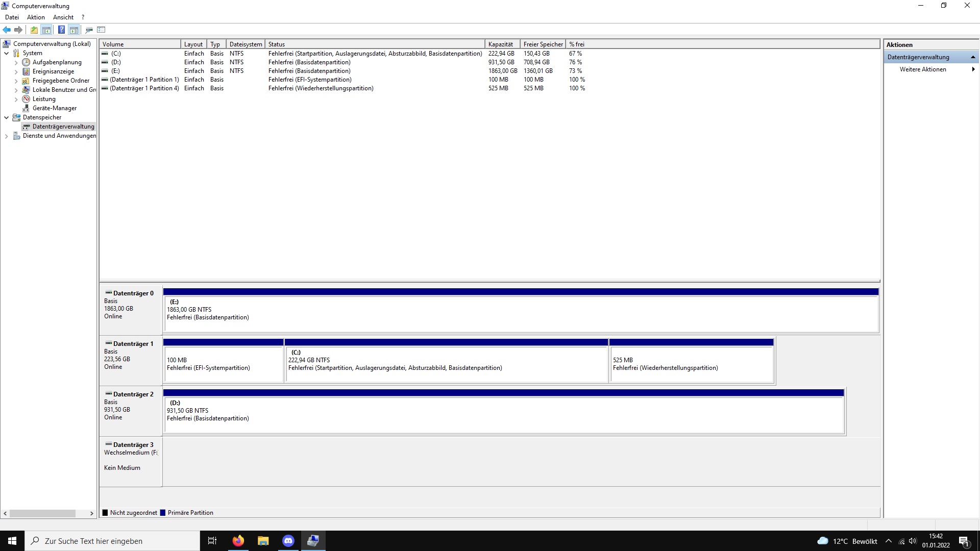The width and height of the screenshot is (980, 551).
Task: Select the C: partition block on Datenträger 1
Action: 446,364
